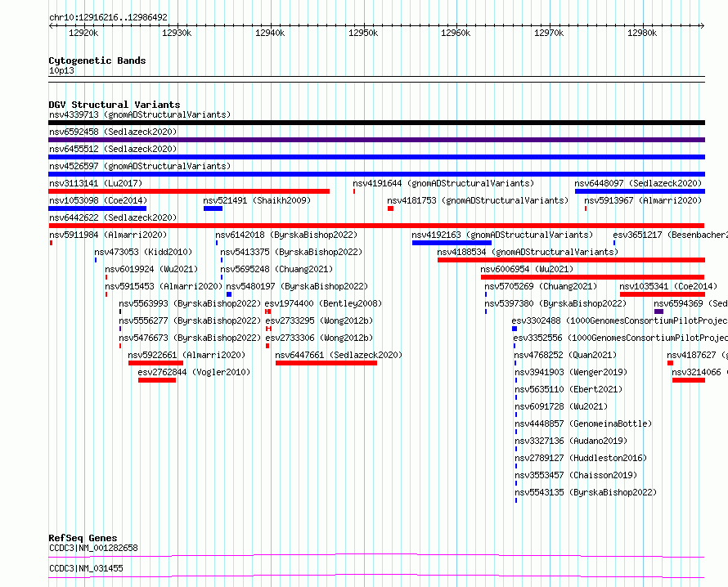Open nsv5913967 (Almarri2020) label
The image size is (728, 587).
tap(643, 200)
